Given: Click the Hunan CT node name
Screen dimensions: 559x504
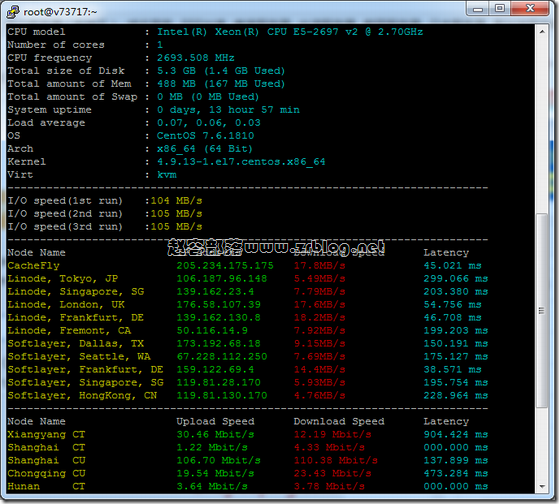Looking at the screenshot, I should (x=46, y=487).
